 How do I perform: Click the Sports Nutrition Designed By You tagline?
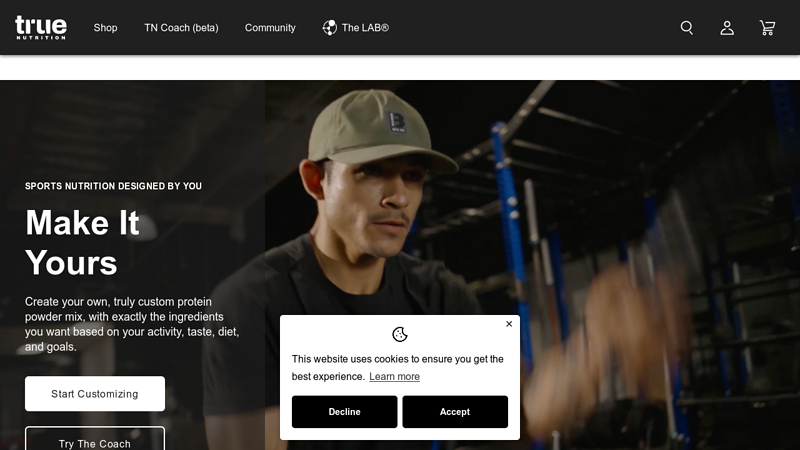click(x=113, y=186)
